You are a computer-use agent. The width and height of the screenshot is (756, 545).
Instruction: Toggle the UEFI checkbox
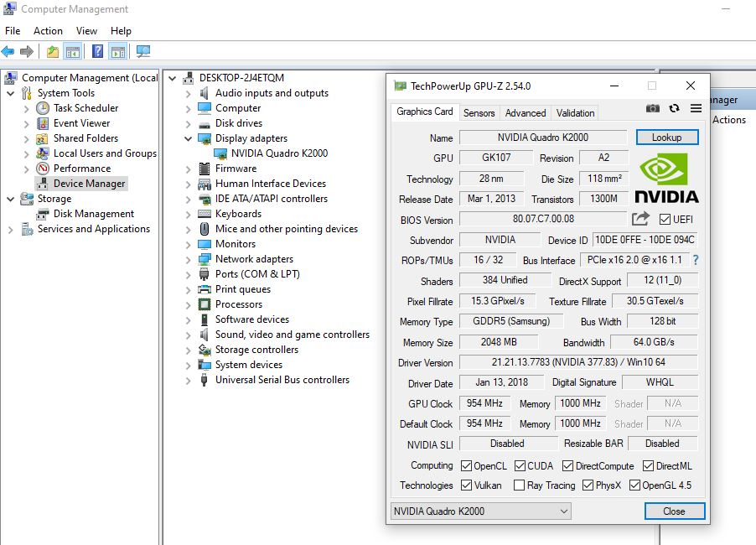(665, 220)
